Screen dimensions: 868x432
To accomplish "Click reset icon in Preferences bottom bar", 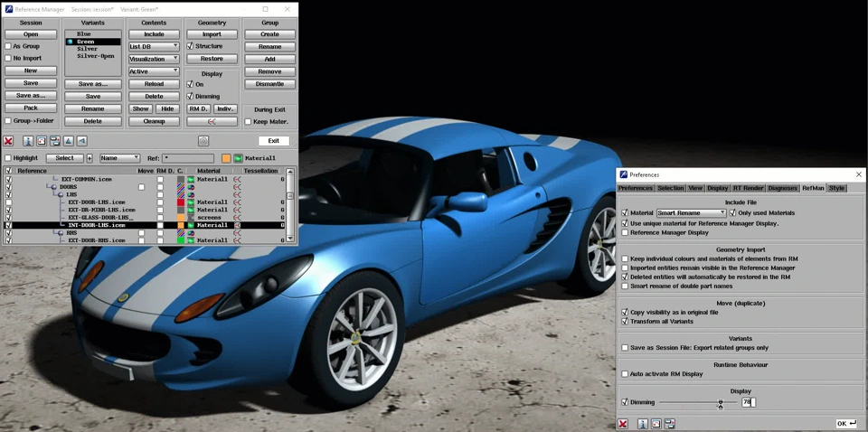I will tap(656, 424).
